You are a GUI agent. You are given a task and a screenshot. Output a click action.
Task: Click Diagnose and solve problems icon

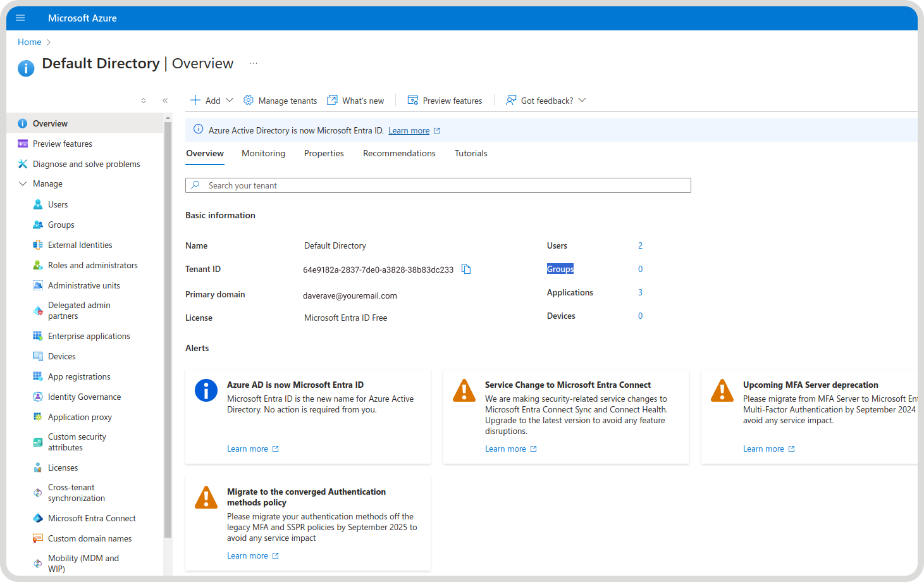[23, 164]
